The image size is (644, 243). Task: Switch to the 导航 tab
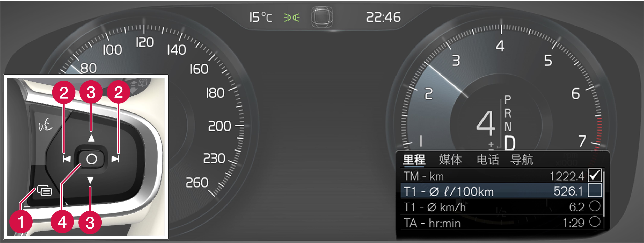522,160
